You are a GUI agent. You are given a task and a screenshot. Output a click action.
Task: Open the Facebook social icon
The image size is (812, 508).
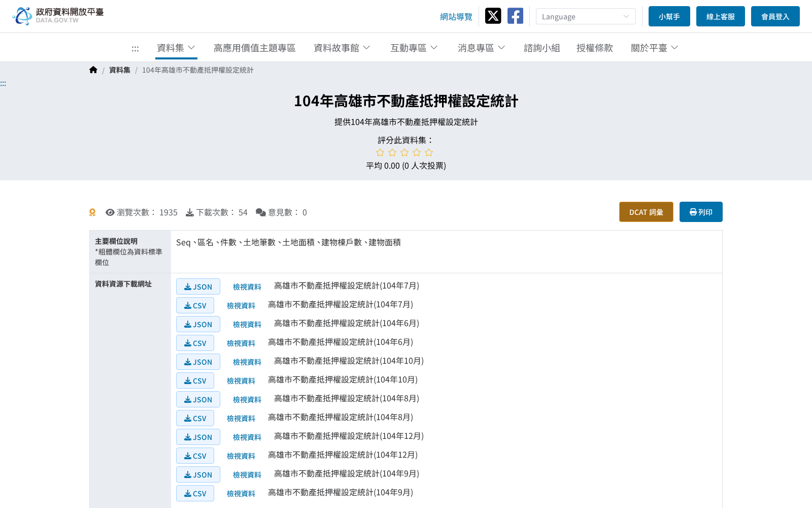tap(515, 16)
